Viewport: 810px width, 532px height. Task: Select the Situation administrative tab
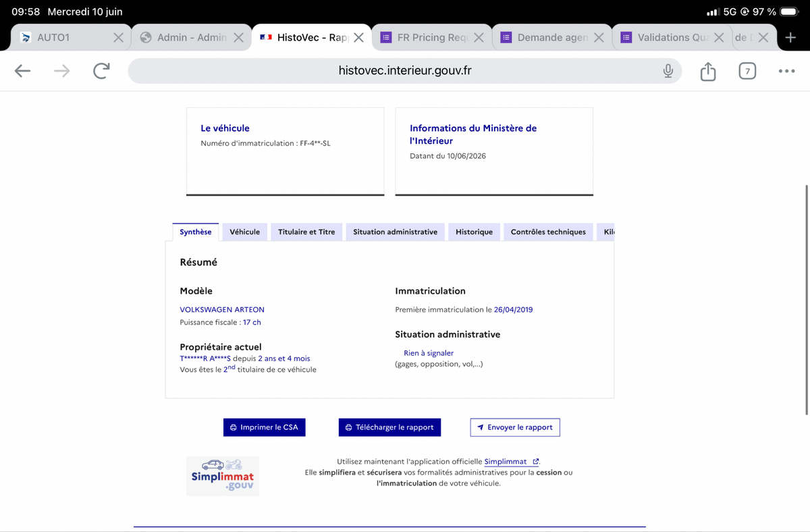tap(395, 232)
